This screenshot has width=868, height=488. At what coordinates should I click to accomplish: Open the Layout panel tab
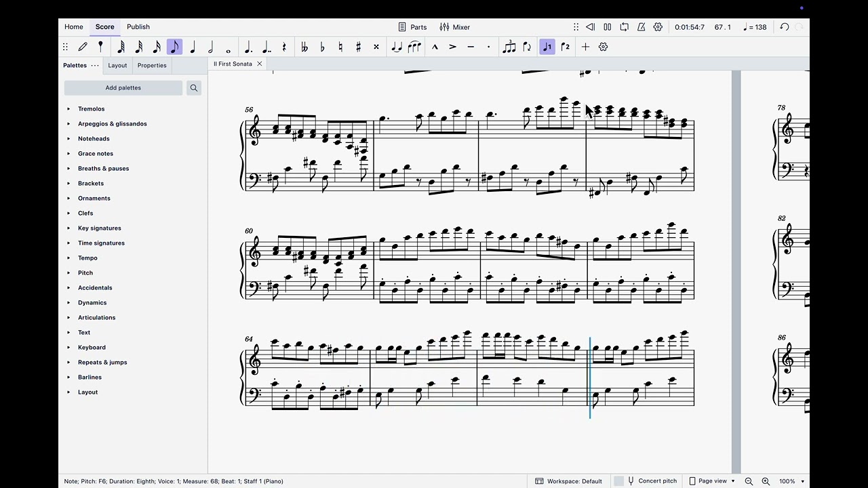tap(117, 66)
